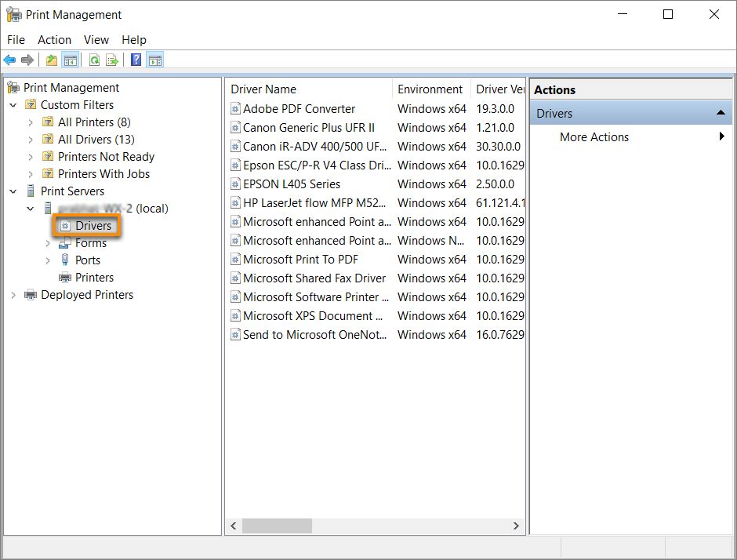Click the Back navigation arrow
Screen dimensions: 737x560
click(x=9, y=60)
